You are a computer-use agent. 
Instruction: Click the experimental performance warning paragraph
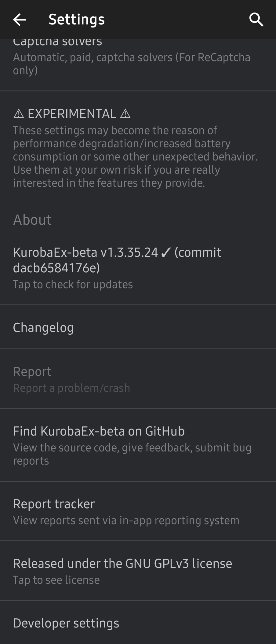(134, 156)
